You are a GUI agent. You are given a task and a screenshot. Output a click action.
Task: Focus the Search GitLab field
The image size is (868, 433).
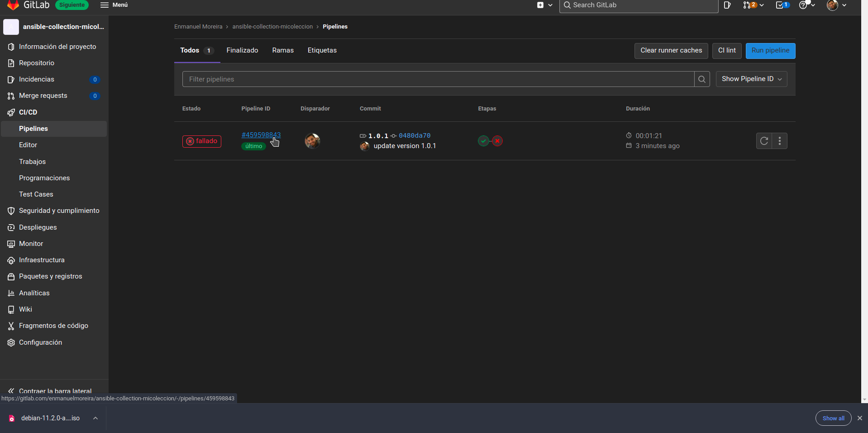(639, 5)
